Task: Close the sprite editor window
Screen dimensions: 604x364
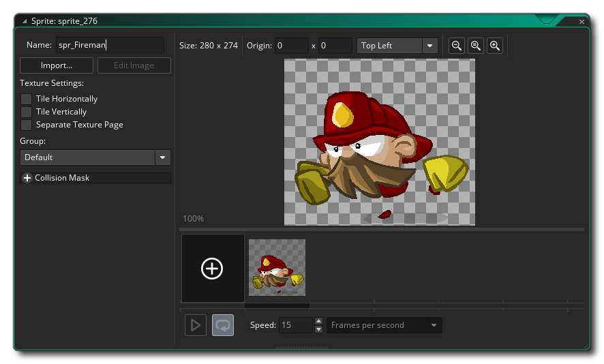Action: click(582, 22)
